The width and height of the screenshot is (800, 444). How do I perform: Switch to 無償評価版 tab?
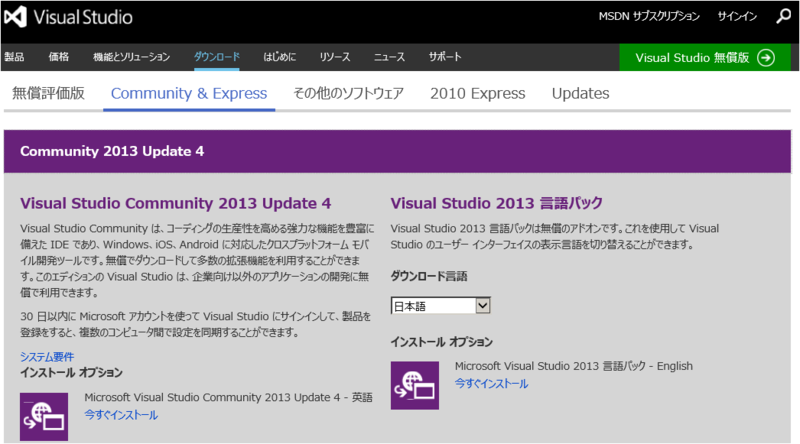click(48, 93)
